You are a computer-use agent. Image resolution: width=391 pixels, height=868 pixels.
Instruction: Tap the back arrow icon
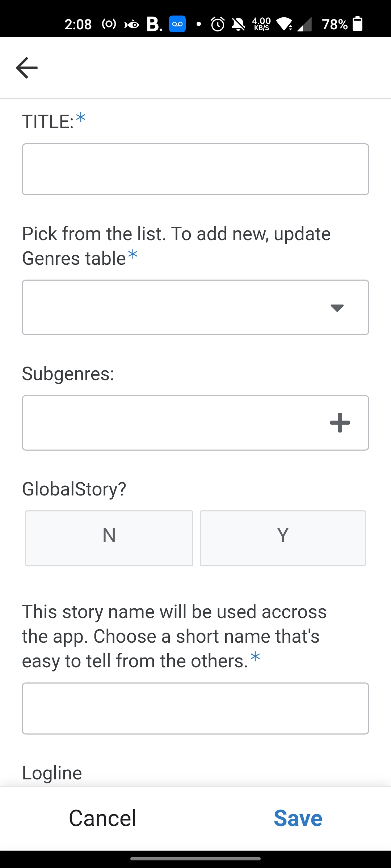coord(27,68)
